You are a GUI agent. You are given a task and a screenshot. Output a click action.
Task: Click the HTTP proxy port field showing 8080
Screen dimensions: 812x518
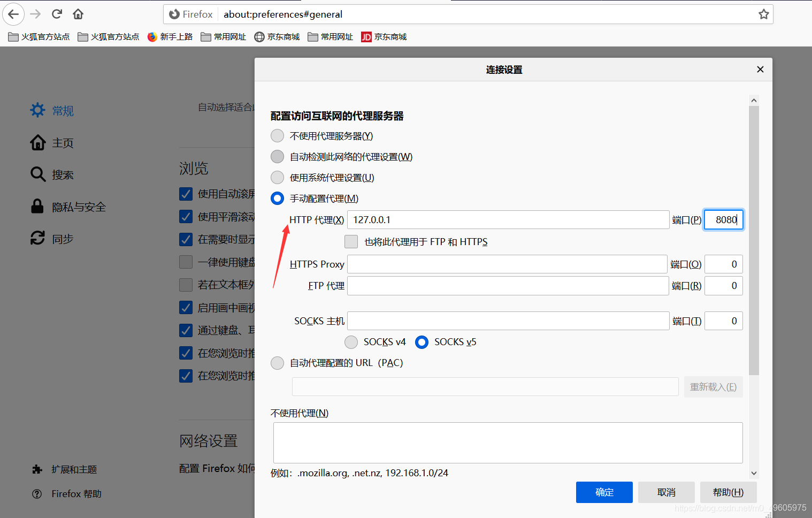[724, 220]
